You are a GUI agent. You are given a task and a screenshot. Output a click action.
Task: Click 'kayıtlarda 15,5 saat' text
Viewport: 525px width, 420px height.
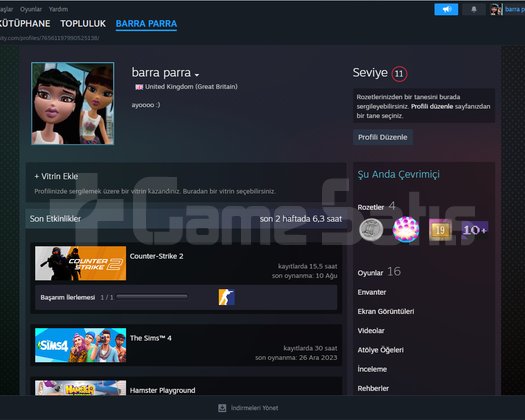tap(307, 267)
